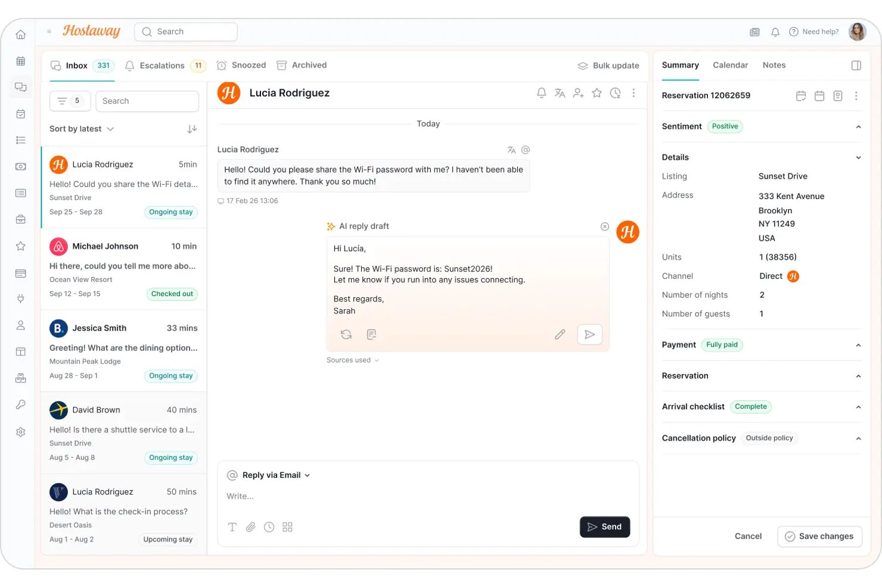Expand the Payment section
The image size is (882, 588).
859,346
